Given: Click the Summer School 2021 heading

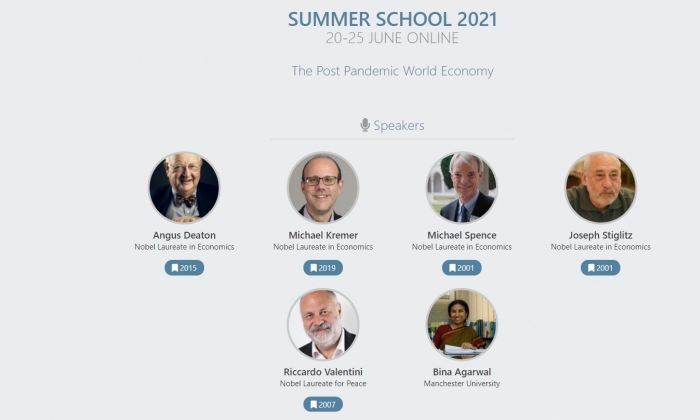Looking at the screenshot, I should pos(392,19).
